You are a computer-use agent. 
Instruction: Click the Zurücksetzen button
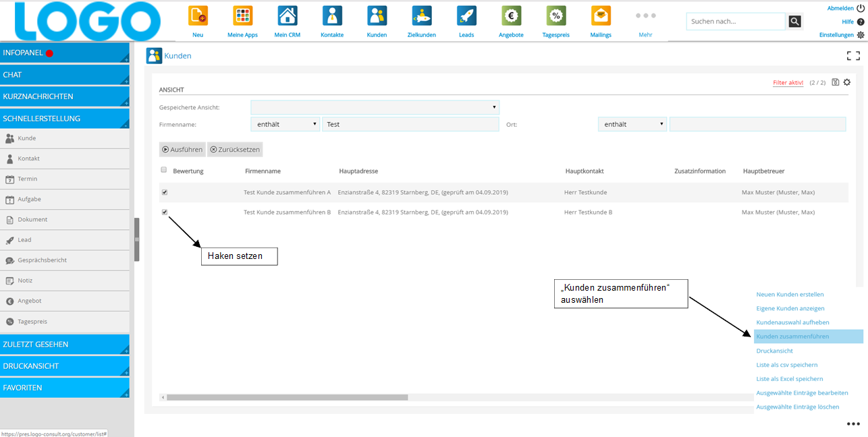[234, 150]
